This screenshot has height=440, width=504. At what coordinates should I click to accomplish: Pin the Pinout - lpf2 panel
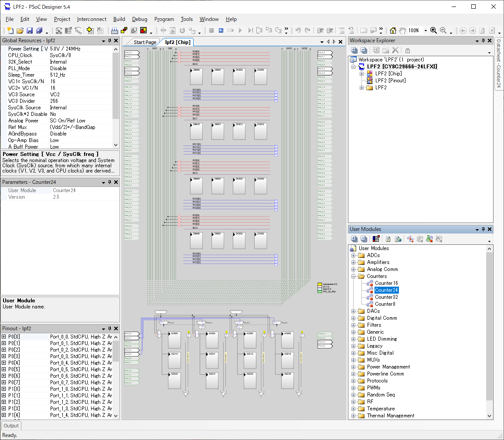click(x=109, y=328)
